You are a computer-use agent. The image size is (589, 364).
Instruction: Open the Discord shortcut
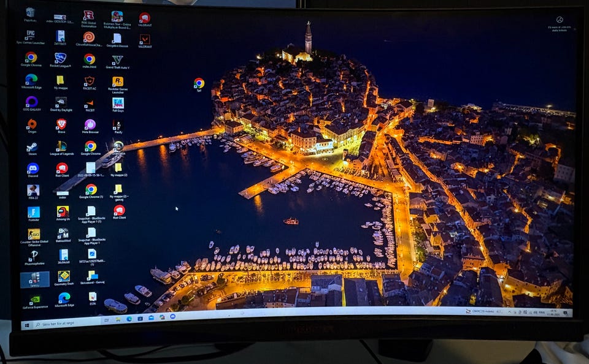pos(33,170)
